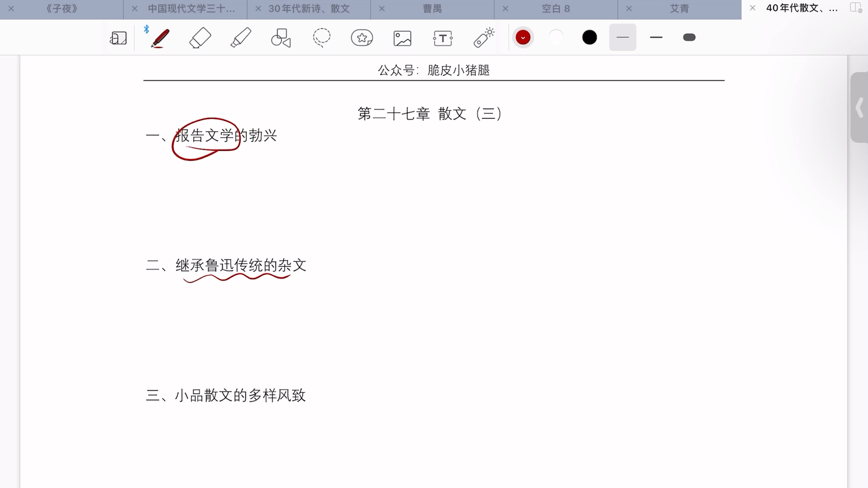Open the Shapes tool

pos(281,38)
